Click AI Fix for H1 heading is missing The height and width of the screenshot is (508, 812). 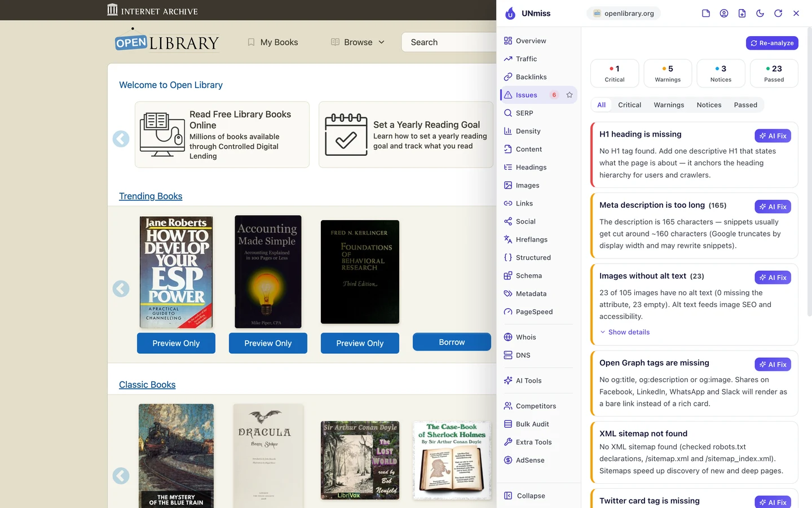[773, 136]
